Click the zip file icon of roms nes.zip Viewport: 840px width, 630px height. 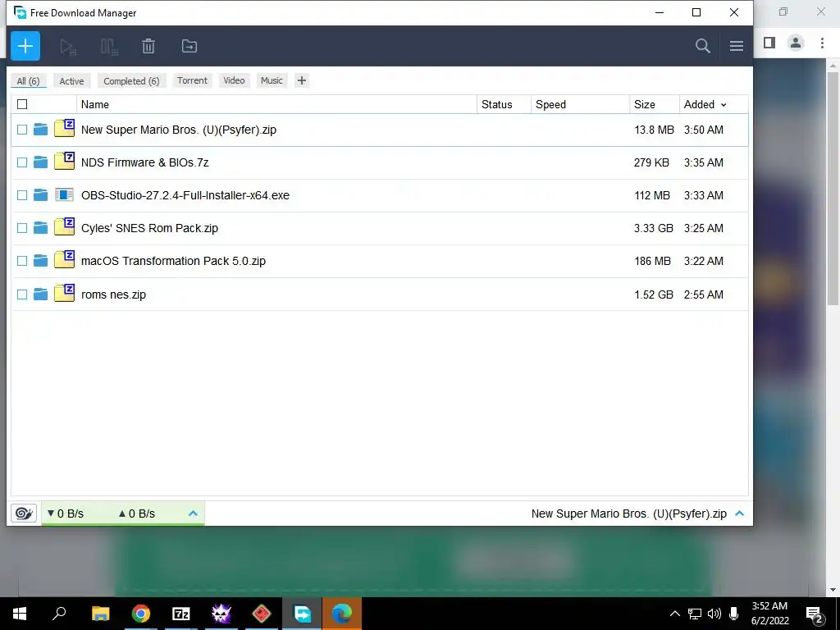click(64, 293)
